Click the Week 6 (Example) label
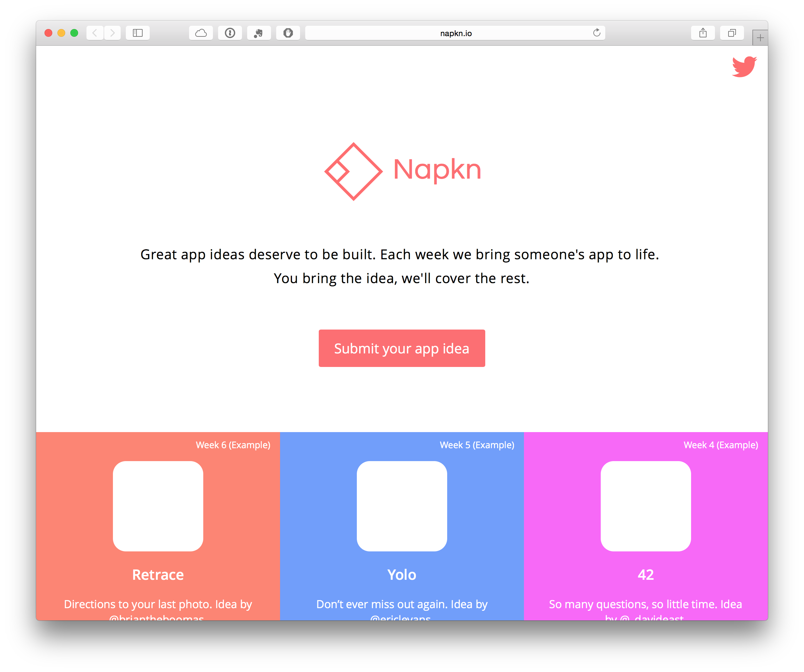The width and height of the screenshot is (804, 672). point(233,445)
